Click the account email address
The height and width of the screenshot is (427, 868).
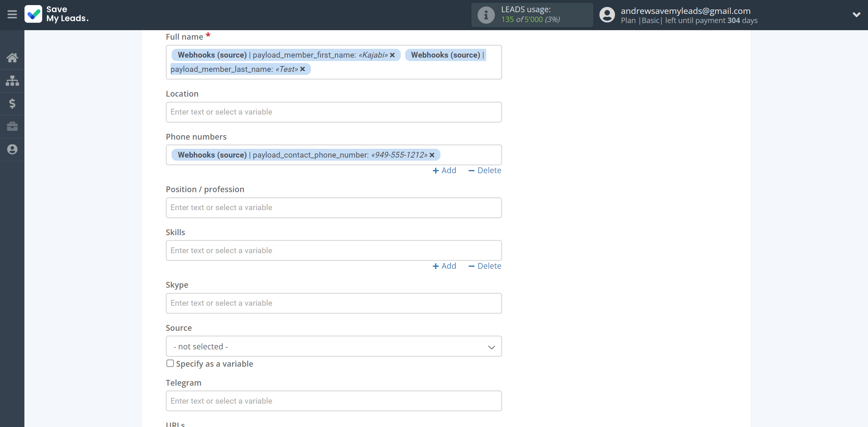coord(686,11)
